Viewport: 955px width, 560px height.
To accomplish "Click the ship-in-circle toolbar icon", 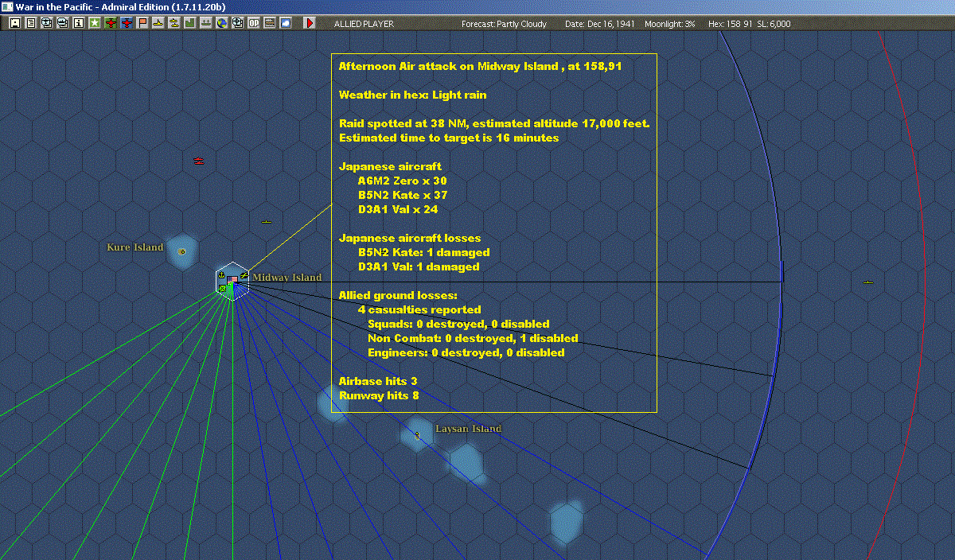I will pyautogui.click(x=63, y=23).
